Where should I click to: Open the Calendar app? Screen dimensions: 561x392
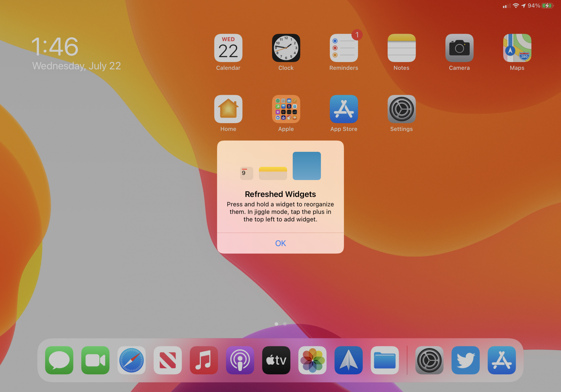coord(228,48)
